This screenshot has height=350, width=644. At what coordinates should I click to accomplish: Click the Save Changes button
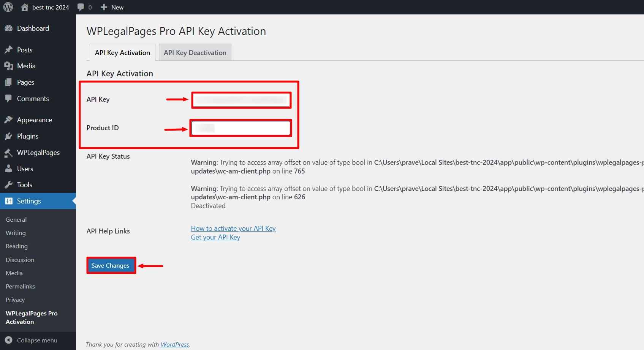click(x=111, y=265)
